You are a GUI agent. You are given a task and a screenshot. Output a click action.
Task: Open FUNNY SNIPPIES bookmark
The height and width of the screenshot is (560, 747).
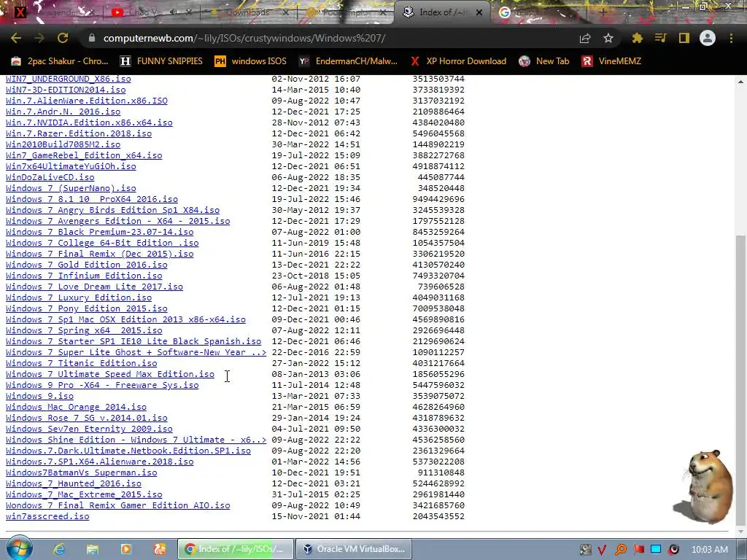[161, 61]
